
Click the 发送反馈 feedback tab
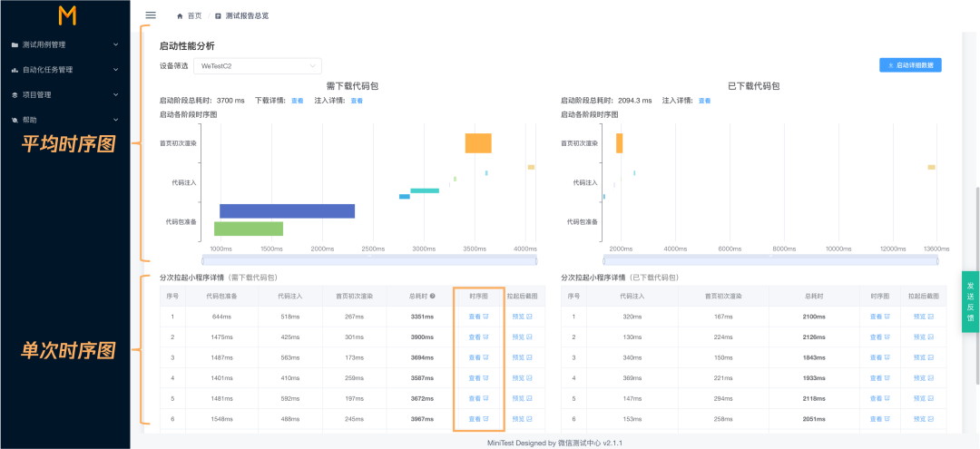(971, 302)
